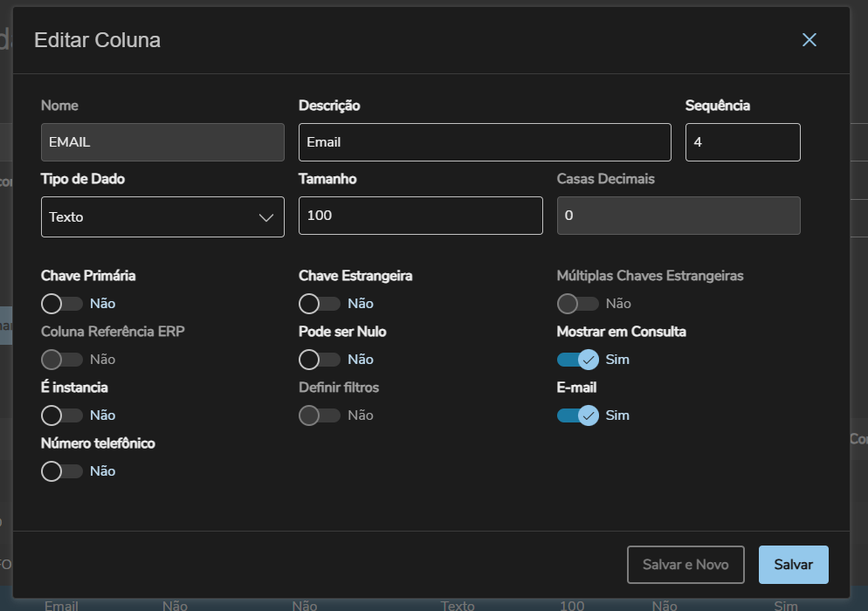Select the Tamanho input field
The image size is (868, 611).
420,216
